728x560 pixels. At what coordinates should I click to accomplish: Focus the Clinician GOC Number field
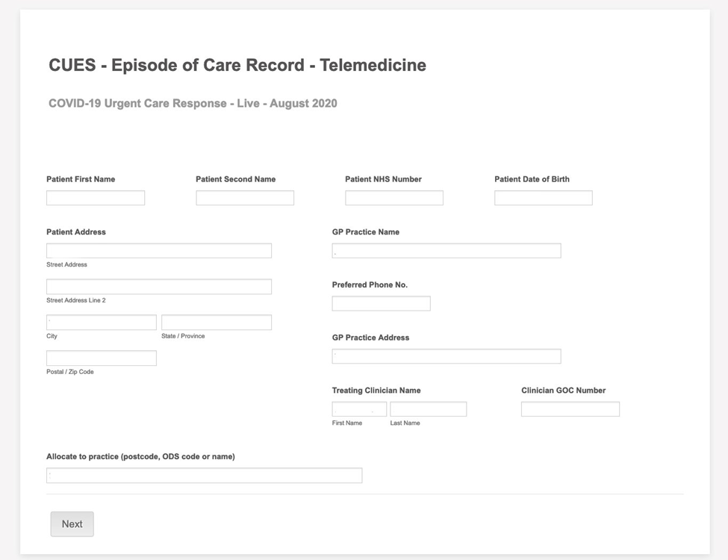pyautogui.click(x=570, y=409)
